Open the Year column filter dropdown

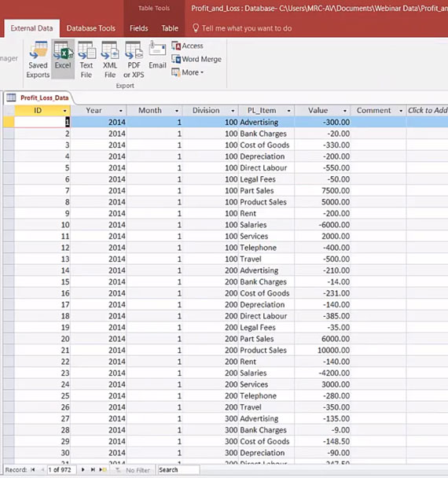point(121,111)
